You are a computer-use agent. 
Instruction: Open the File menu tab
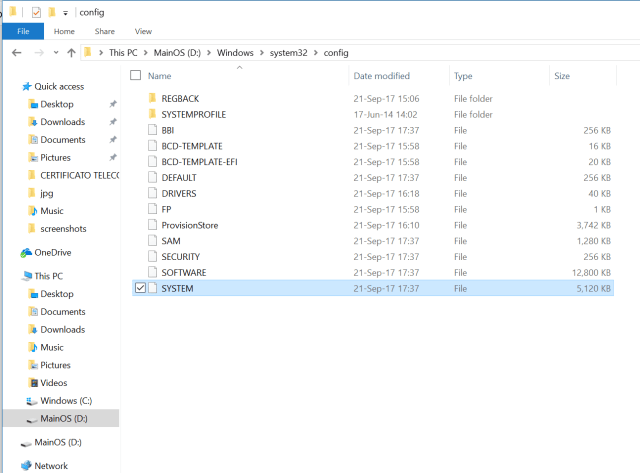[x=22, y=31]
